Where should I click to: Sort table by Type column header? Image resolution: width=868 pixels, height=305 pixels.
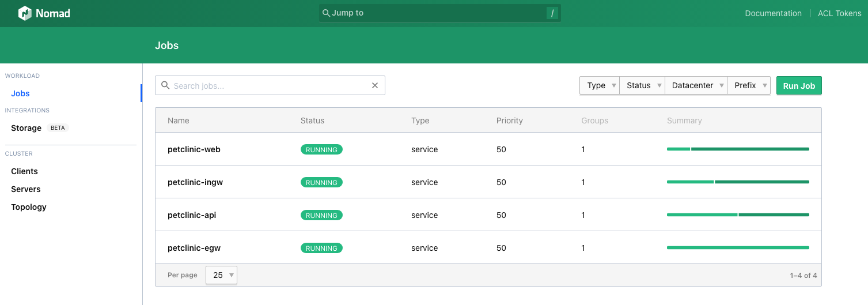[x=420, y=121]
